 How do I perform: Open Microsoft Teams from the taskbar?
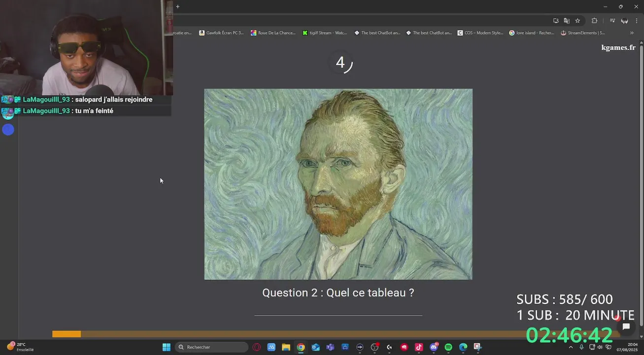330,347
